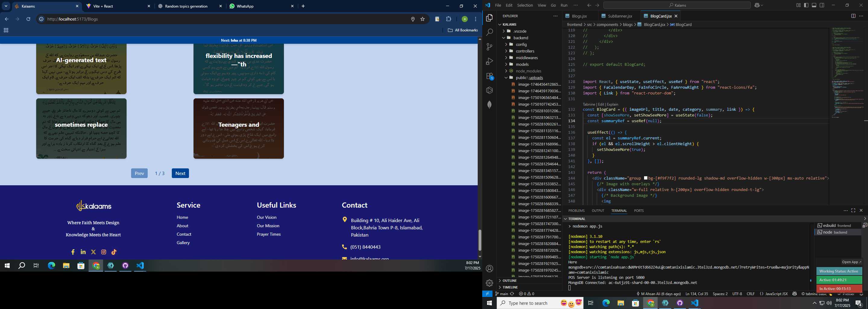The image size is (868, 309).
Task: Click the remote window icon in VS Code status bar
Action: click(487, 294)
